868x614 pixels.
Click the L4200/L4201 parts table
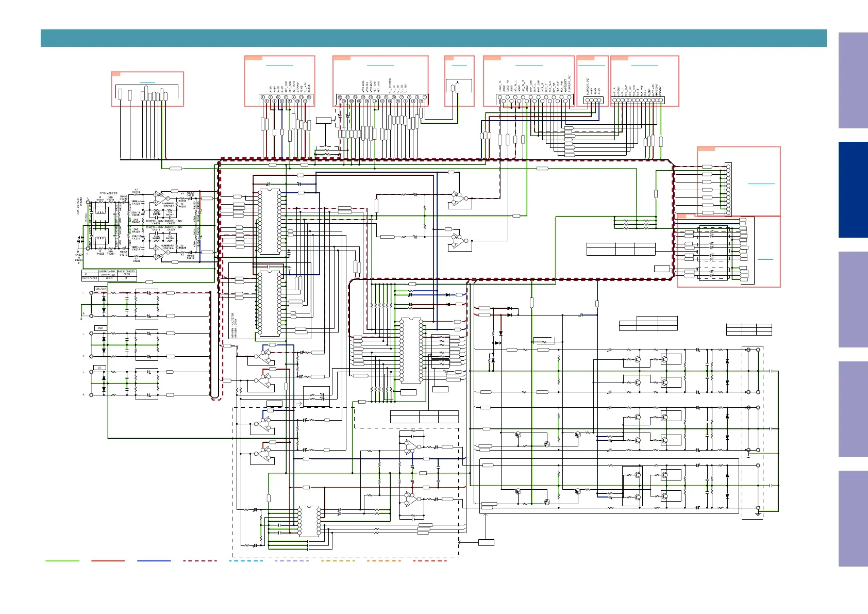(x=109, y=275)
